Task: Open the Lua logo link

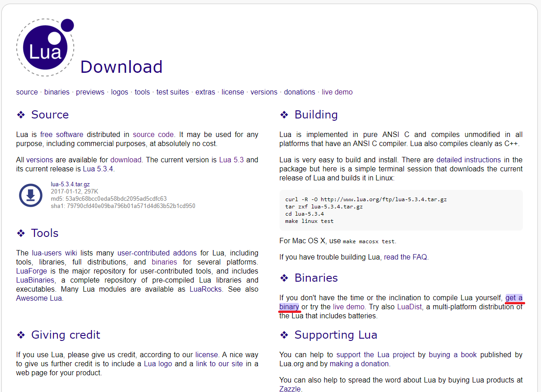Action: [x=158, y=364]
